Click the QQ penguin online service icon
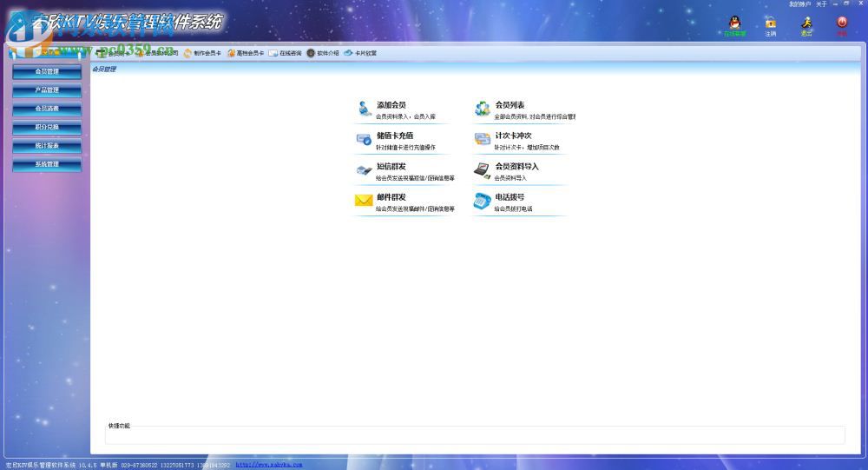The image size is (868, 470). [734, 23]
